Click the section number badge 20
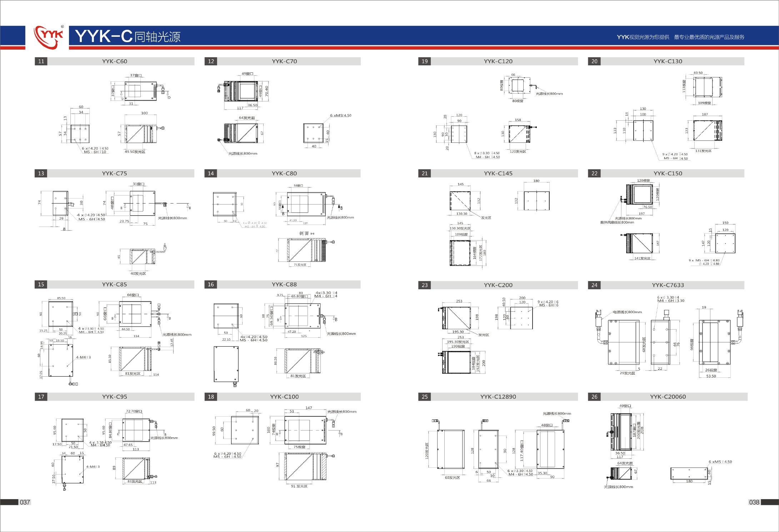Screen dimensions: 779x532 [x=594, y=61]
